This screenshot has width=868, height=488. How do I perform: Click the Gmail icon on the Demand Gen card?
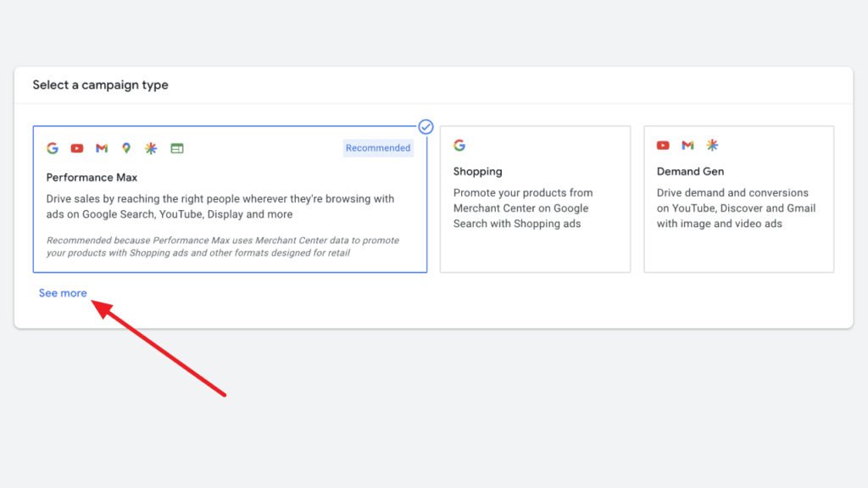click(687, 145)
